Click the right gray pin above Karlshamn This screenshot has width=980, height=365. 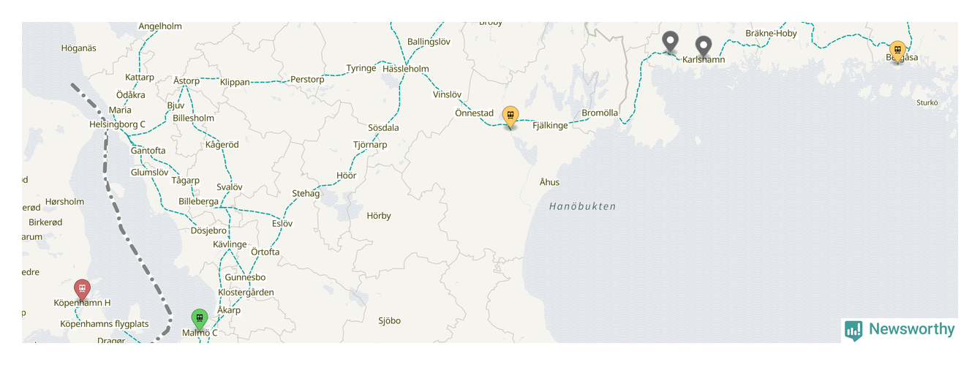point(704,47)
